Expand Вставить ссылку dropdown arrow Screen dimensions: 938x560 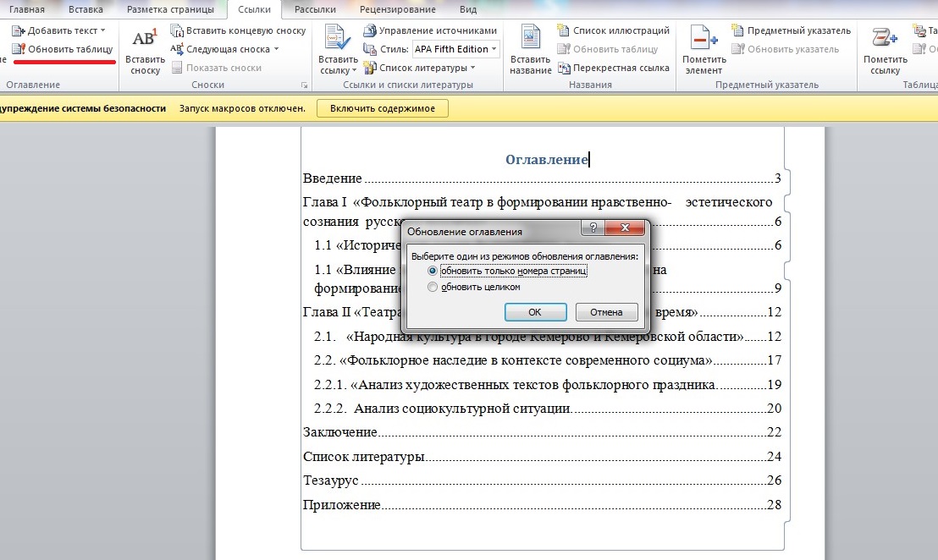354,70
